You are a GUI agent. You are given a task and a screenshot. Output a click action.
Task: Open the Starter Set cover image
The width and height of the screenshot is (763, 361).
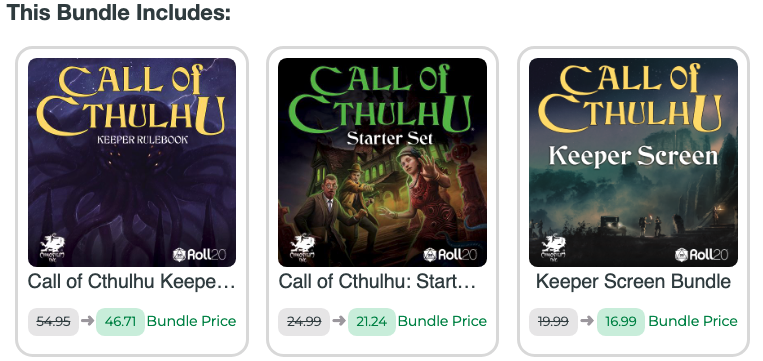click(x=382, y=162)
